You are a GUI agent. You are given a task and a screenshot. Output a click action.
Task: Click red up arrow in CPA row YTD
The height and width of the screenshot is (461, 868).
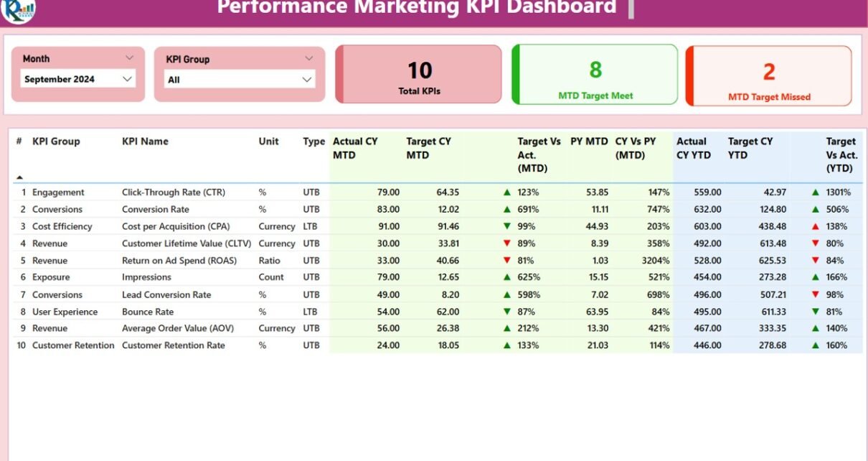(x=815, y=226)
